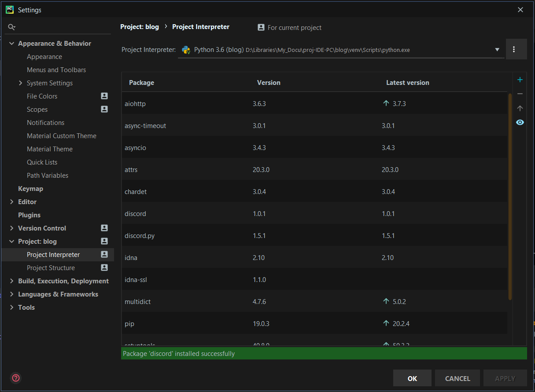
Task: Click the help question mark icon
Action: click(16, 378)
